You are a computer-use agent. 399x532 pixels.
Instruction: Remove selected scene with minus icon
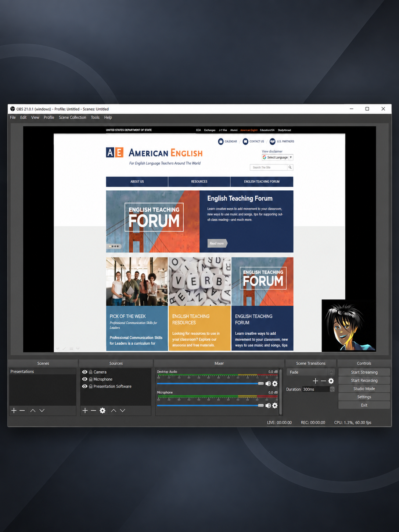pyautogui.click(x=22, y=410)
